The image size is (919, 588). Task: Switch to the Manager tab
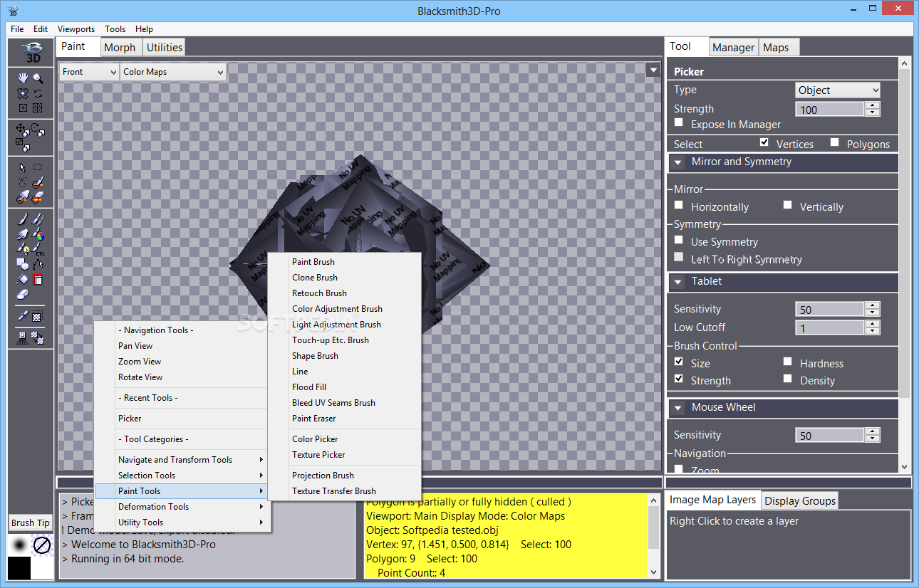(733, 48)
